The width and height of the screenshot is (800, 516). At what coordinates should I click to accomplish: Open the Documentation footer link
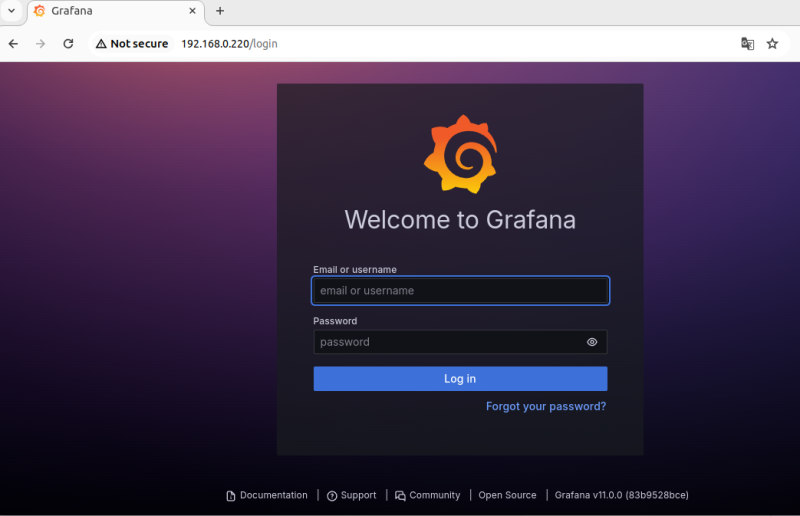tap(273, 495)
